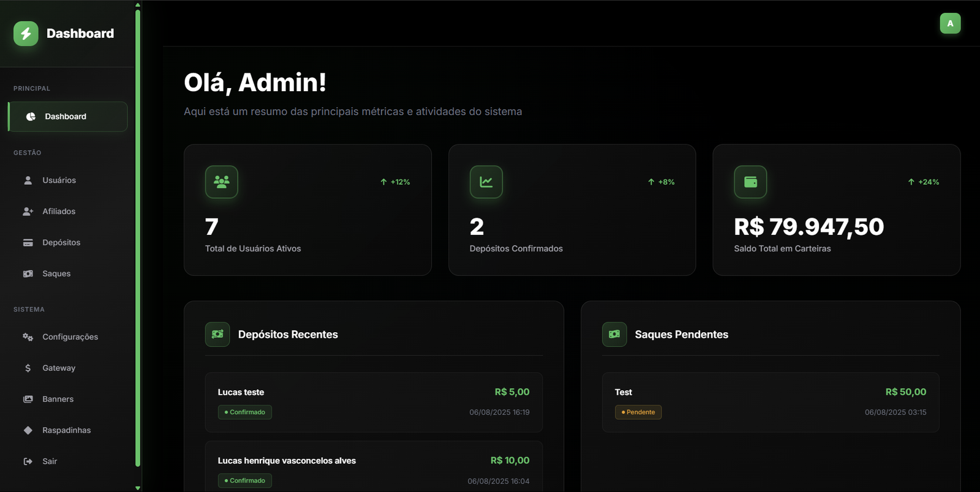Click the Saques Pendentes cash icon
980x492 pixels.
[x=614, y=334]
